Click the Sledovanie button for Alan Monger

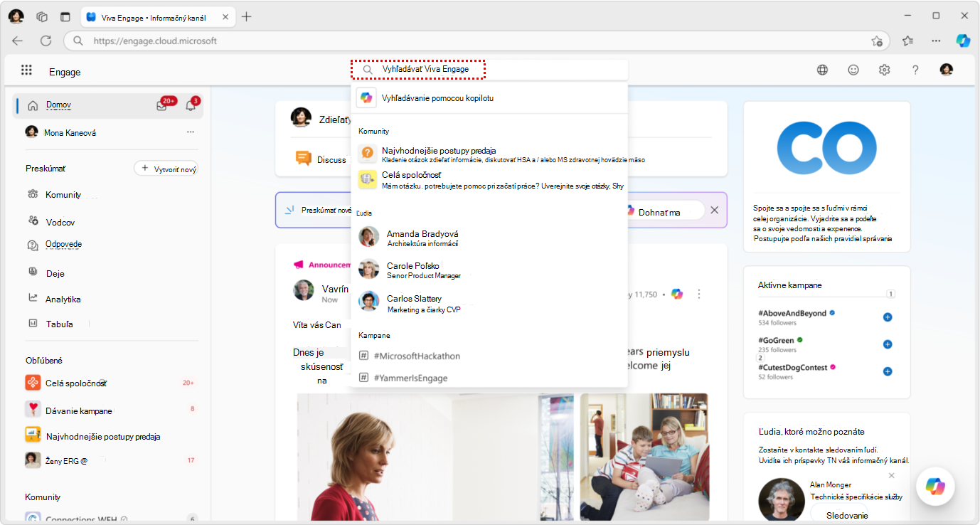coord(846,515)
